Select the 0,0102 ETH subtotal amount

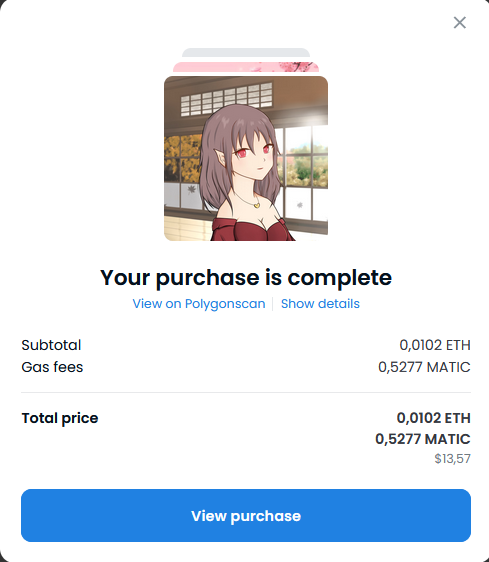tap(435, 345)
